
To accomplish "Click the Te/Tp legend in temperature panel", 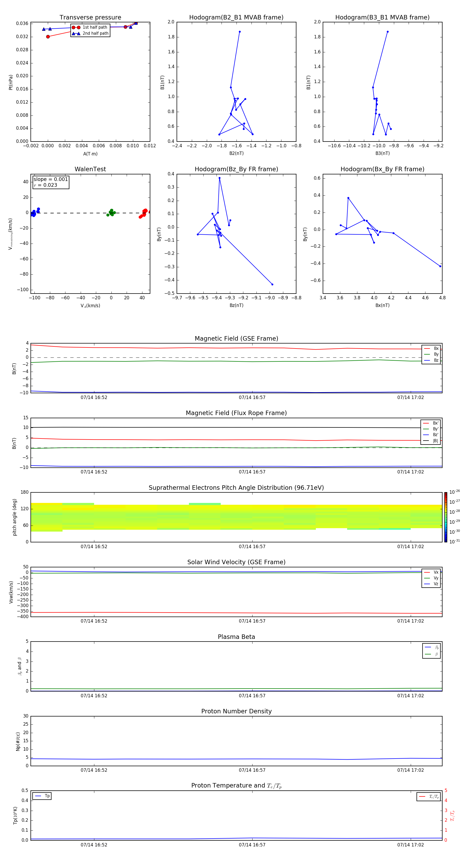I will (429, 796).
